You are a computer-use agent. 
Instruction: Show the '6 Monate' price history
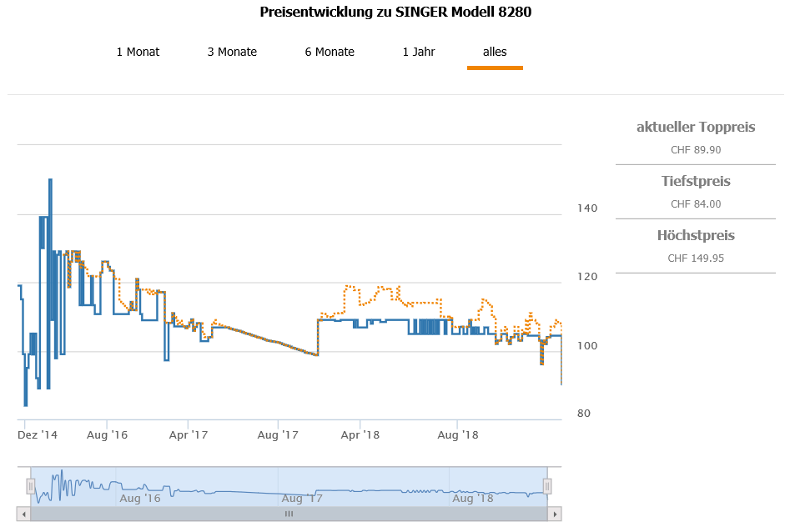click(x=330, y=52)
